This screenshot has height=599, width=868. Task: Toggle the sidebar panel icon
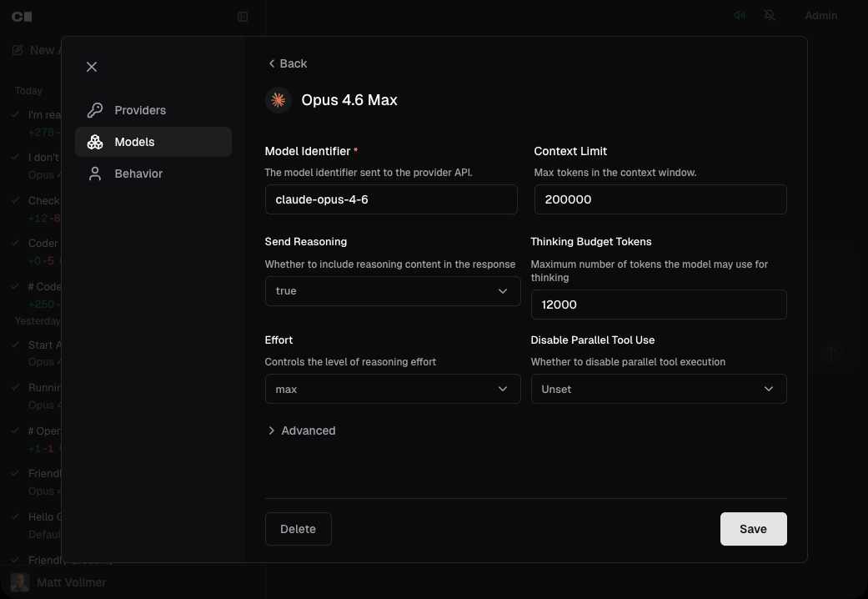pos(243,17)
